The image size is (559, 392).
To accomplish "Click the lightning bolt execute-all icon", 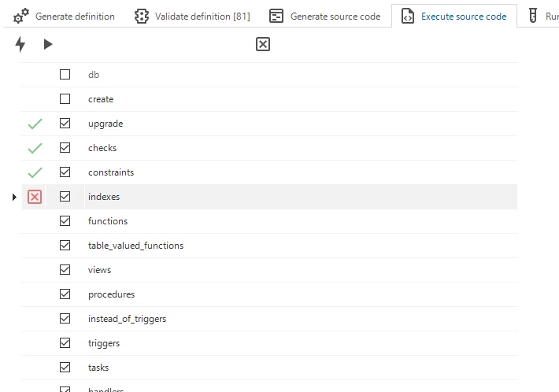I will [20, 45].
